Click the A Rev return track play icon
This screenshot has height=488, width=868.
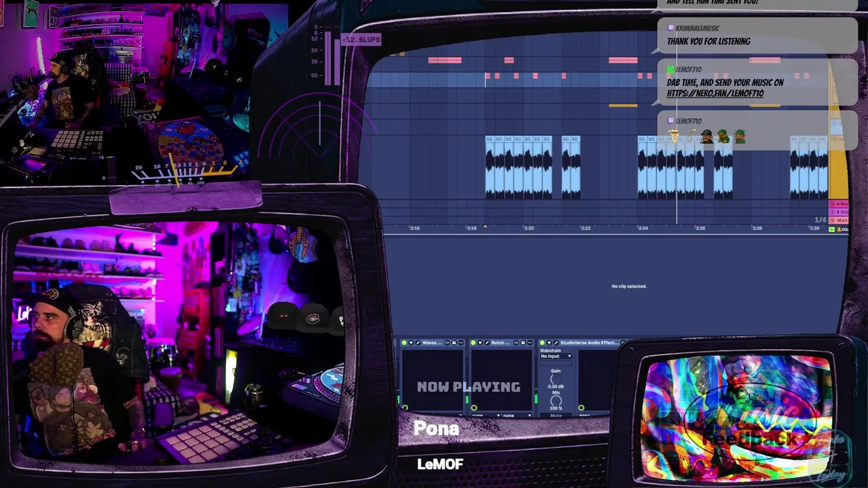pyautogui.click(x=832, y=204)
